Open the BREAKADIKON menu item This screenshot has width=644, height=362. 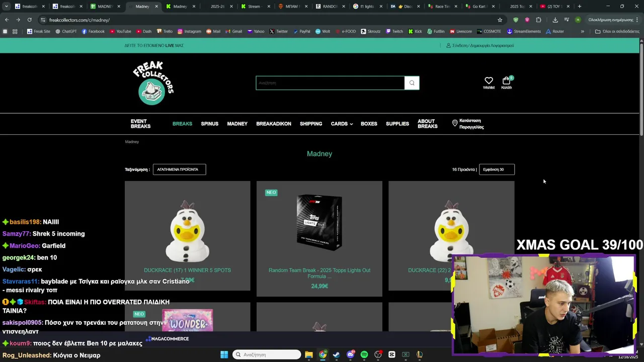[x=274, y=124]
